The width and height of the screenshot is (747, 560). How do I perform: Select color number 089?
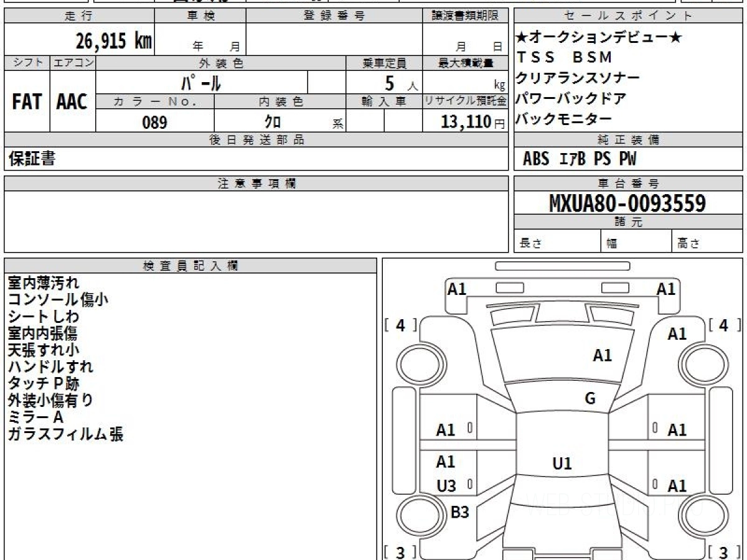click(x=154, y=122)
